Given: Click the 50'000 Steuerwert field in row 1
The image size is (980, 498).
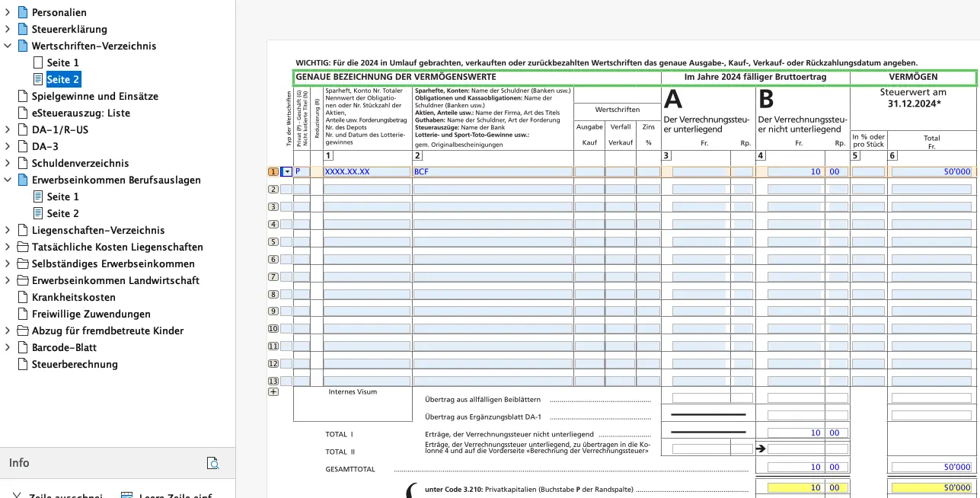Looking at the screenshot, I should pyautogui.click(x=932, y=172).
